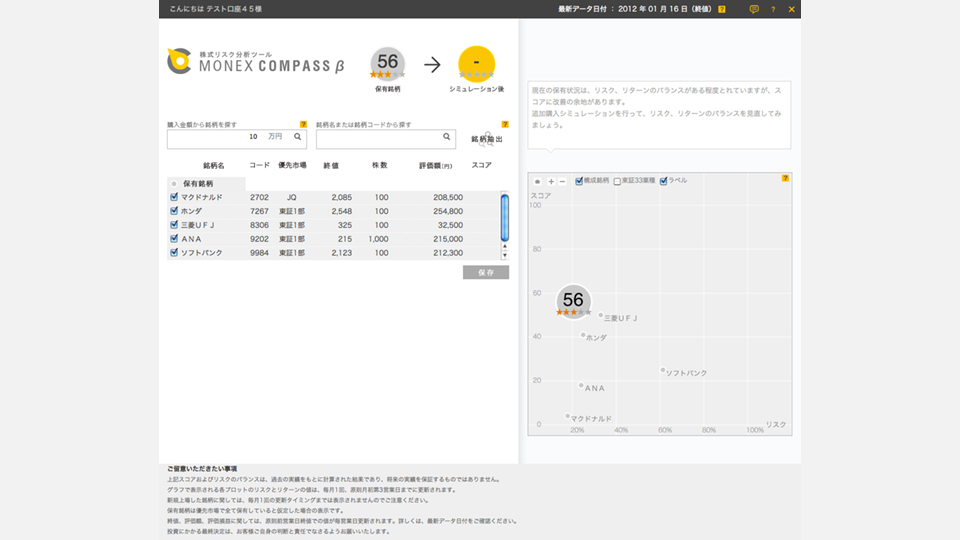Image resolution: width=960 pixels, height=540 pixels.
Task: Click the 1,000 share count cell
Action: [x=378, y=239]
